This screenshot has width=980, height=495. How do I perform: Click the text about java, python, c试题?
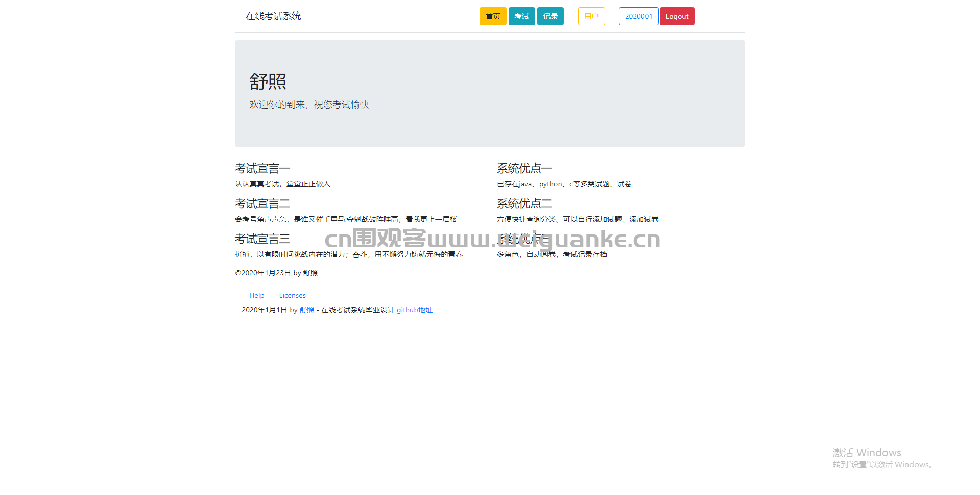(564, 184)
